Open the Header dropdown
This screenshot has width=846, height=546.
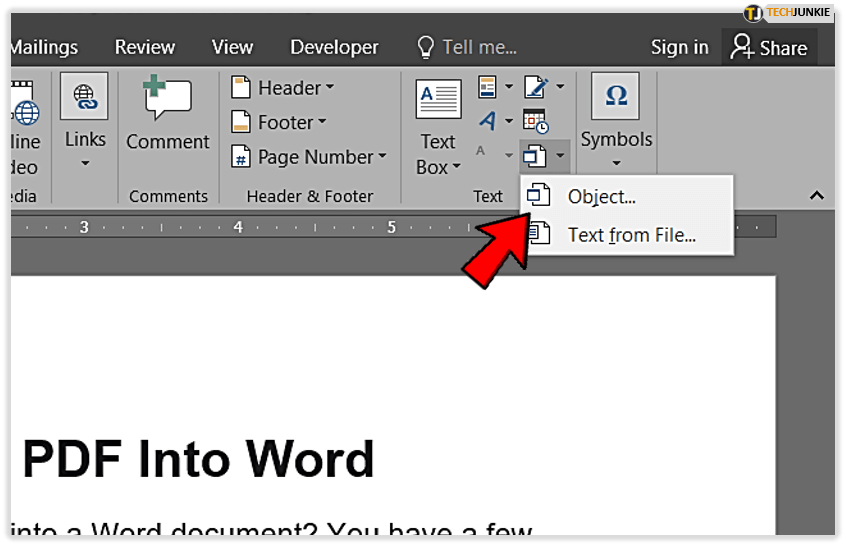click(x=283, y=88)
